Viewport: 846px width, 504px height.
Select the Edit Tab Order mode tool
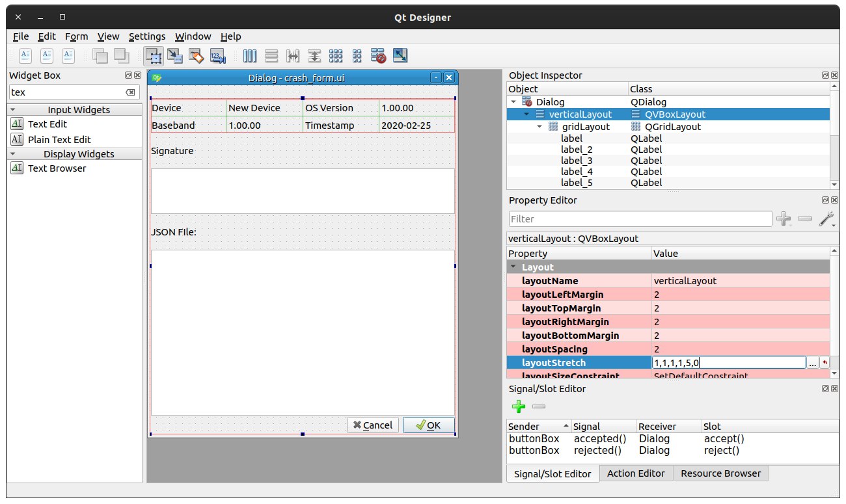[218, 56]
